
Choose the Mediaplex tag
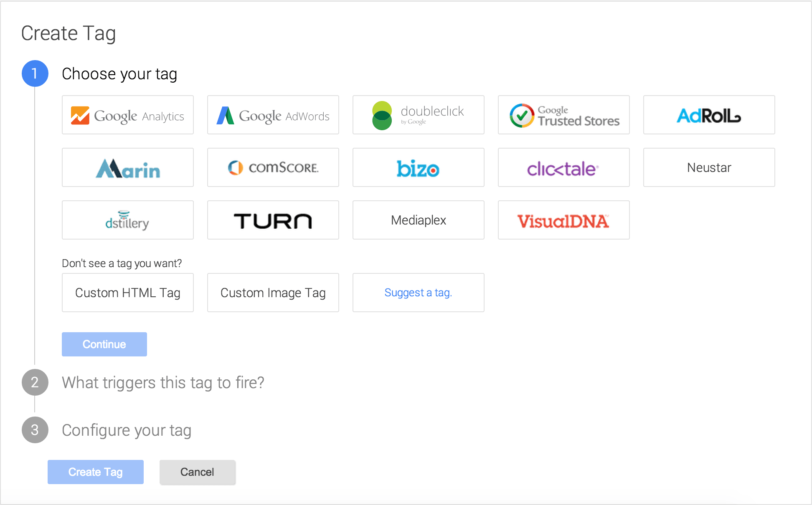point(418,220)
